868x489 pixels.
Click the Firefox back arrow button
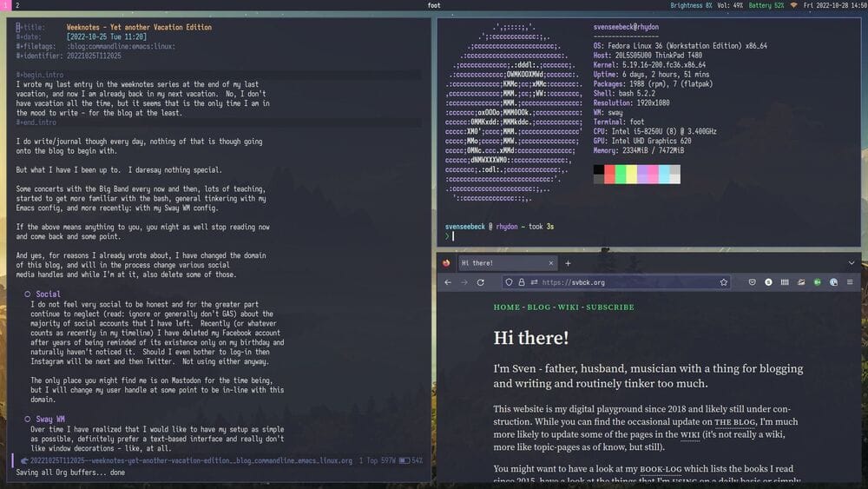pyautogui.click(x=448, y=282)
